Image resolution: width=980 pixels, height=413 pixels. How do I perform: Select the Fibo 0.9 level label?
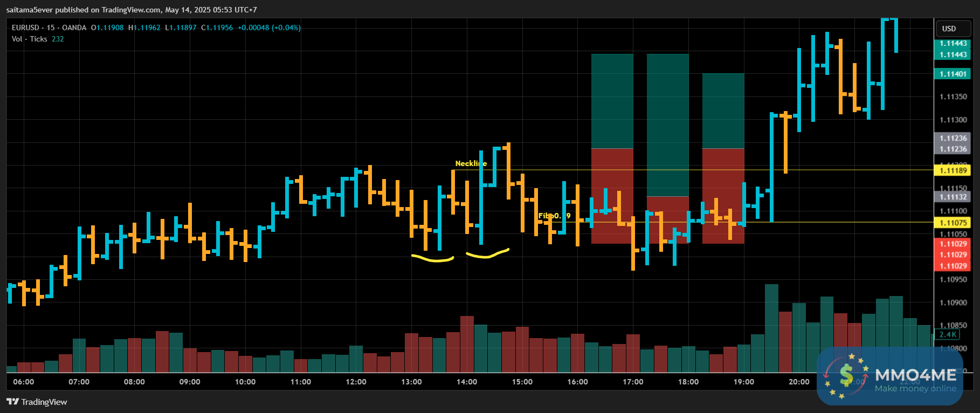coord(554,216)
